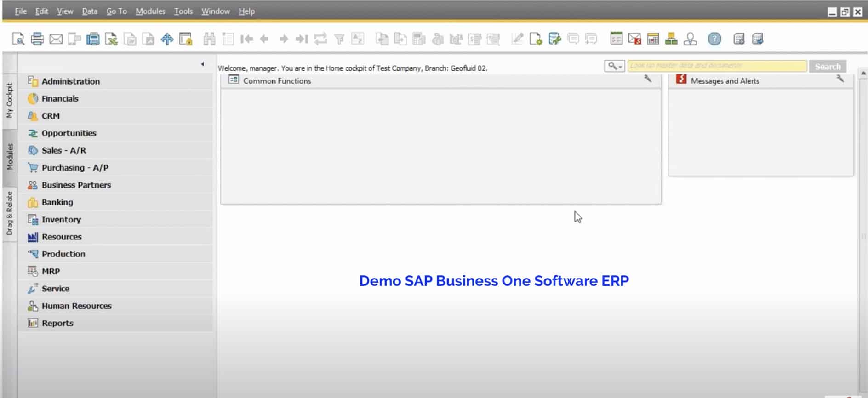This screenshot has height=398, width=868.
Task: Expand the Inventory module
Action: coord(115,220)
